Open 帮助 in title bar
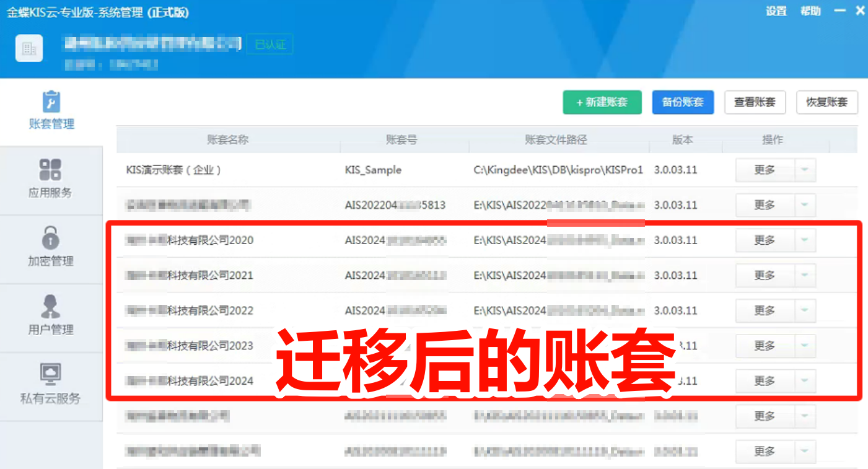Screen dimensions: 868x469 810,11
